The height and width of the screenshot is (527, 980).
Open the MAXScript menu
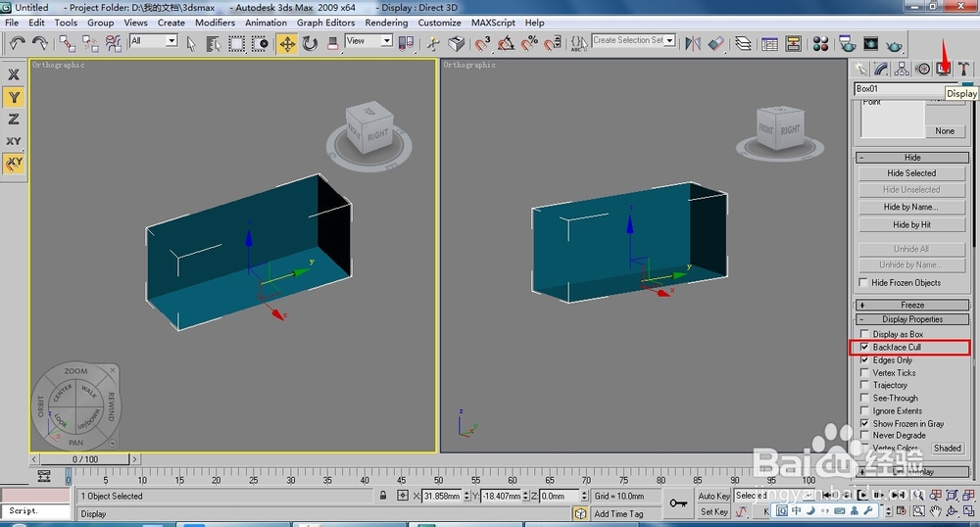click(493, 23)
